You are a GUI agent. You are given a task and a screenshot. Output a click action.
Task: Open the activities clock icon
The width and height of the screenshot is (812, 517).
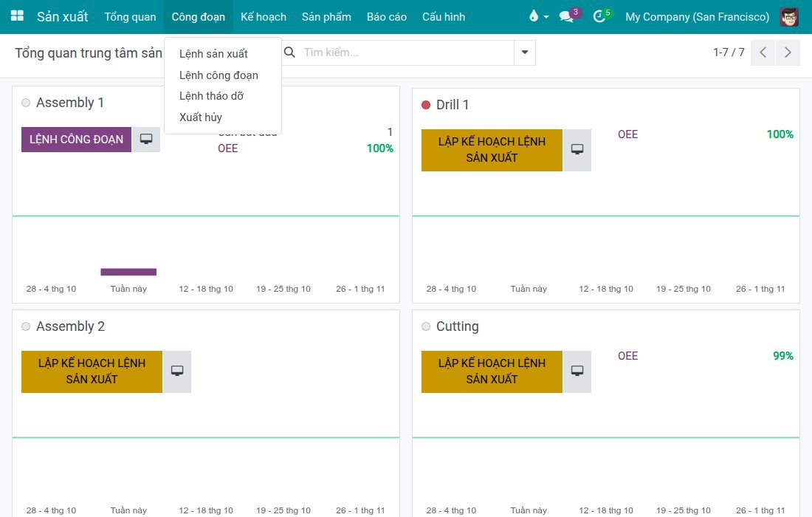coord(599,16)
